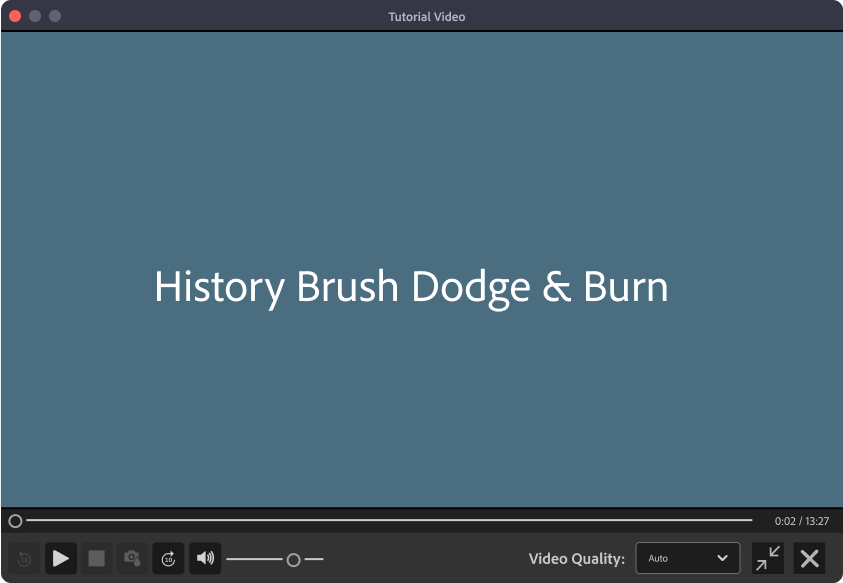Select the loop/replay 10 icon on far left
This screenshot has width=843, height=583.
[x=24, y=559]
